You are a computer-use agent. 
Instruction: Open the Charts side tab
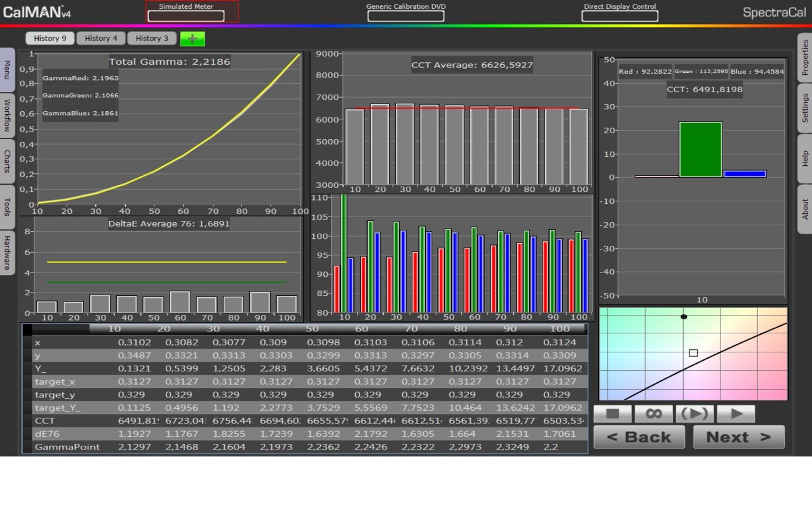(x=7, y=161)
